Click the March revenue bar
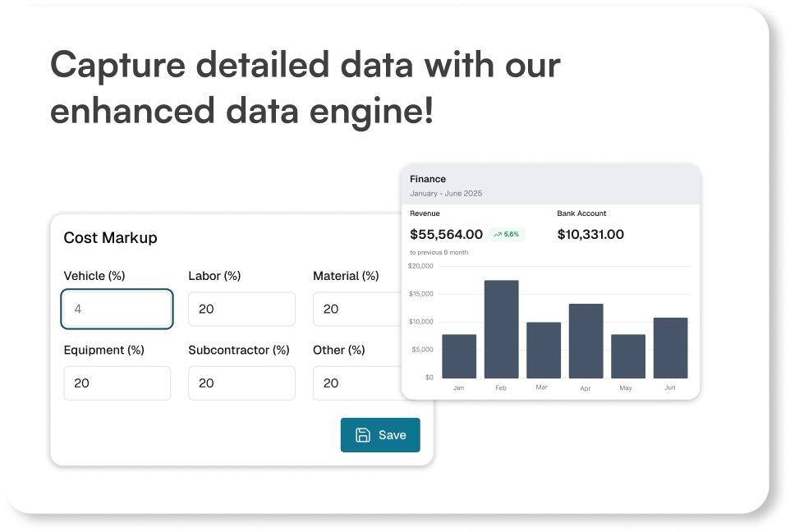Viewport: 790px width, 532px height. click(x=544, y=350)
